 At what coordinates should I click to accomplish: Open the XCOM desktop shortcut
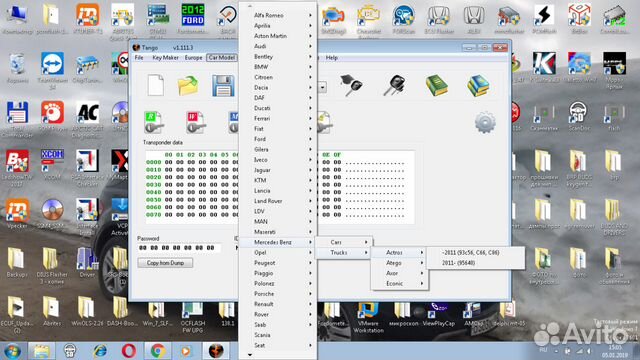(x=52, y=164)
